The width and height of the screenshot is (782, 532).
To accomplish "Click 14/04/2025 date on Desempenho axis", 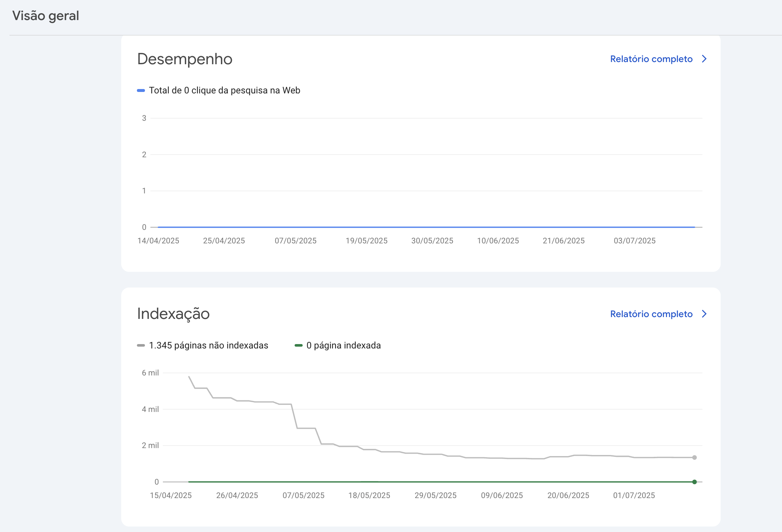I will point(158,241).
